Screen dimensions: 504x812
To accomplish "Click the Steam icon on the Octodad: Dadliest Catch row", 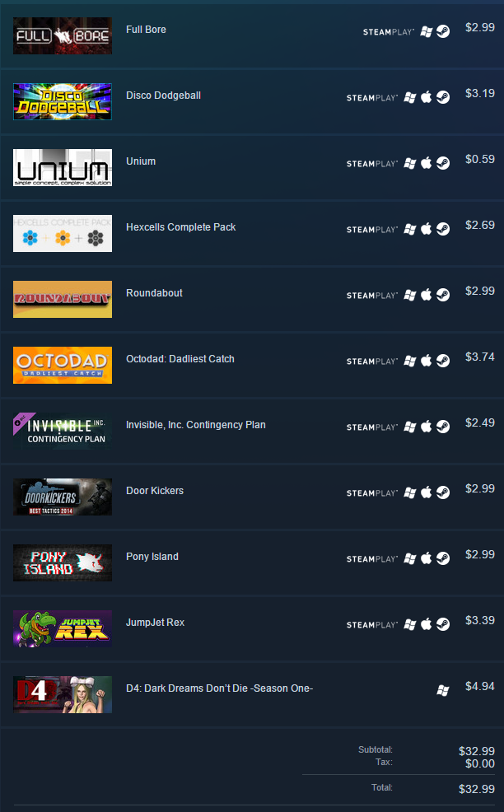I will coord(443,361).
